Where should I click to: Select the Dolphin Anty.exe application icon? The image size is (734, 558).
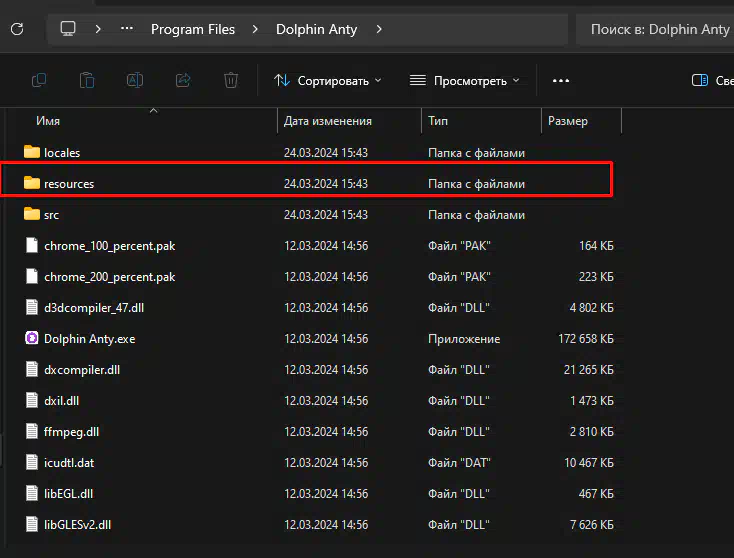pos(32,339)
